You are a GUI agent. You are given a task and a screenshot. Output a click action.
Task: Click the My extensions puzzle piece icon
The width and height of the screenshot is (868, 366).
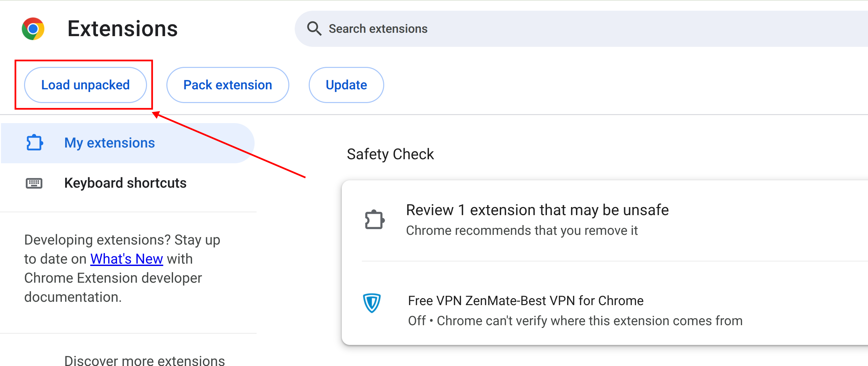pos(35,143)
